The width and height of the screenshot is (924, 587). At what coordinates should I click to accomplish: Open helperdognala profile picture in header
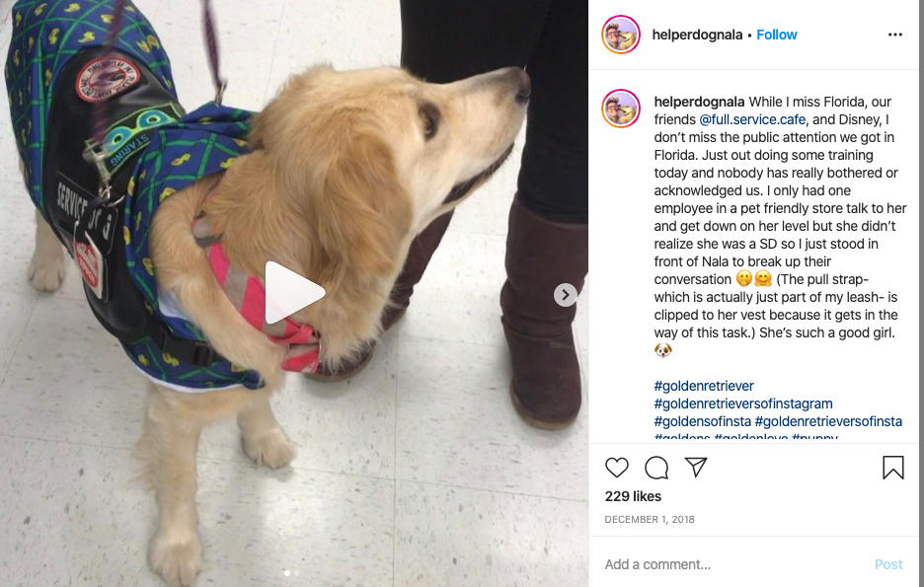pos(621,35)
